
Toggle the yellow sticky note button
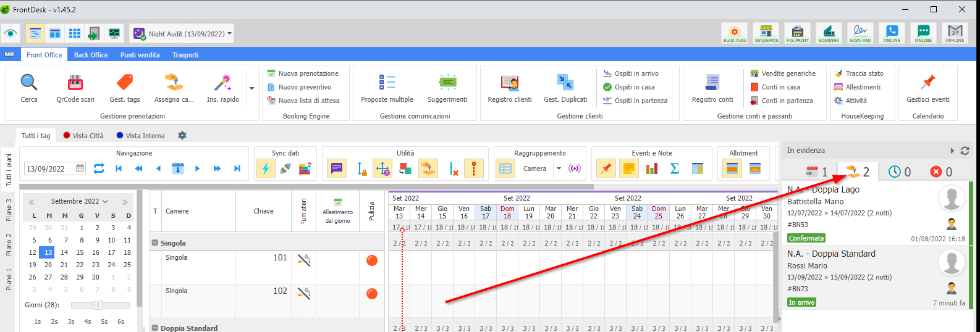point(629,168)
